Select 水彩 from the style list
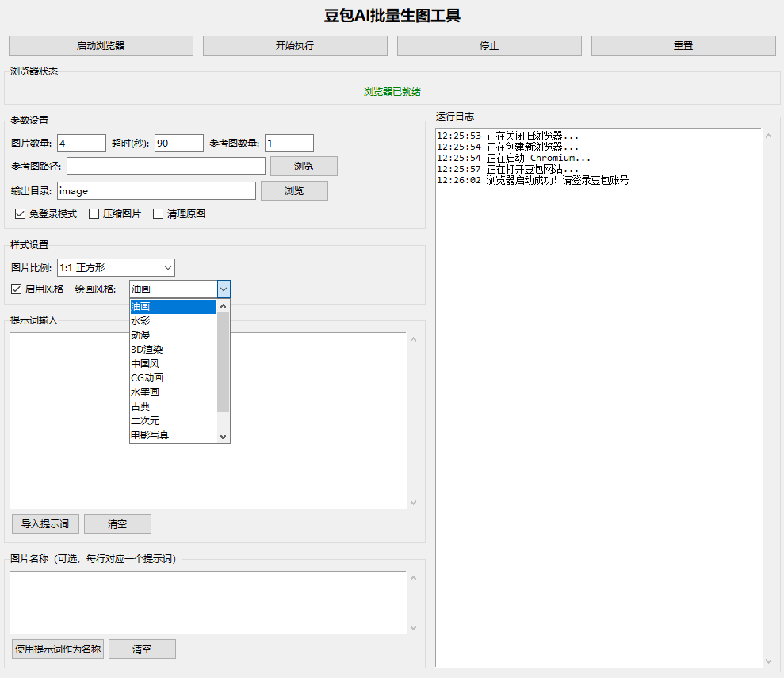This screenshot has height=678, width=784. [x=173, y=321]
